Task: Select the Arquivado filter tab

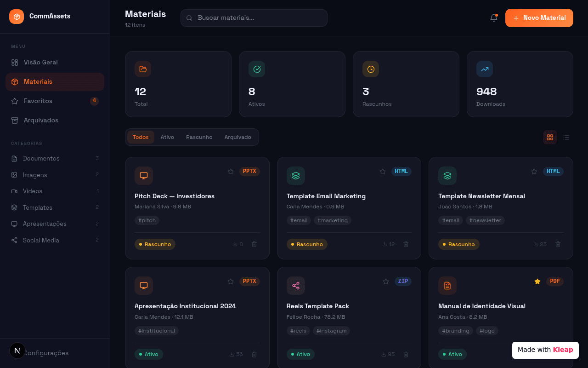Action: (238, 137)
